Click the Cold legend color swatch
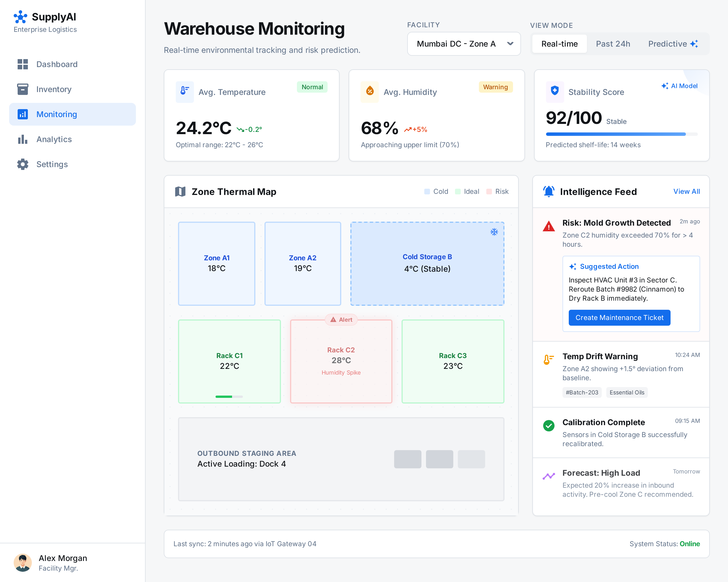Image resolution: width=728 pixels, height=582 pixels. click(x=427, y=192)
